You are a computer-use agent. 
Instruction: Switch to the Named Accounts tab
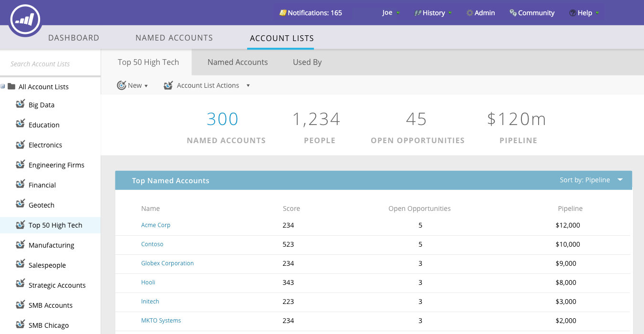237,62
